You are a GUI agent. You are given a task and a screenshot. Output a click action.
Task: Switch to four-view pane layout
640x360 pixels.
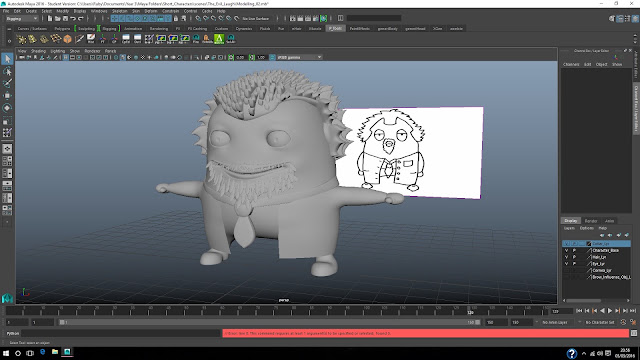7,161
